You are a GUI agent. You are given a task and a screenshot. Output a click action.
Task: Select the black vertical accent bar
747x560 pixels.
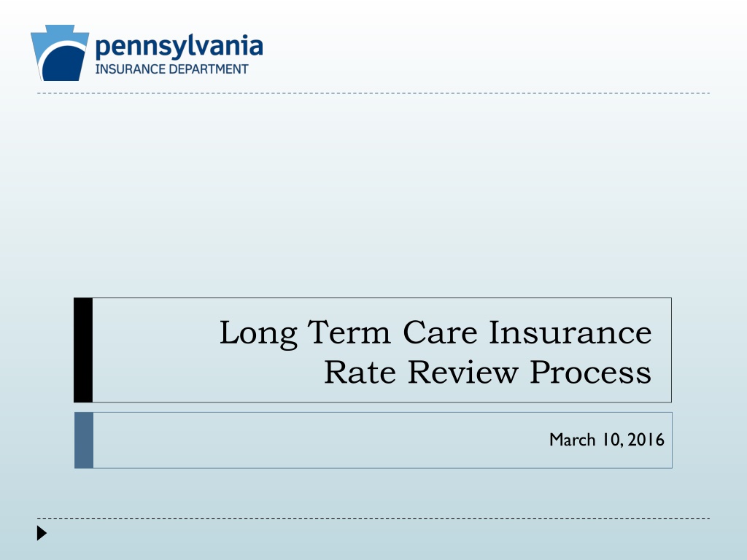(83, 350)
